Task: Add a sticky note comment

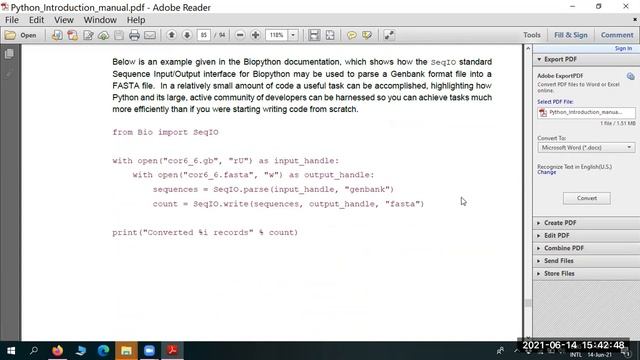Action: tap(351, 35)
